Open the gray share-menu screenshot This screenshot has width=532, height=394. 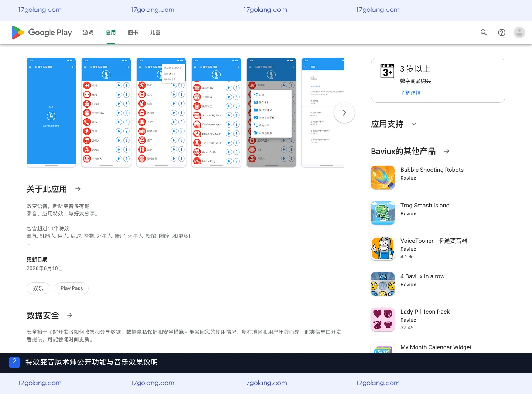(x=272, y=112)
